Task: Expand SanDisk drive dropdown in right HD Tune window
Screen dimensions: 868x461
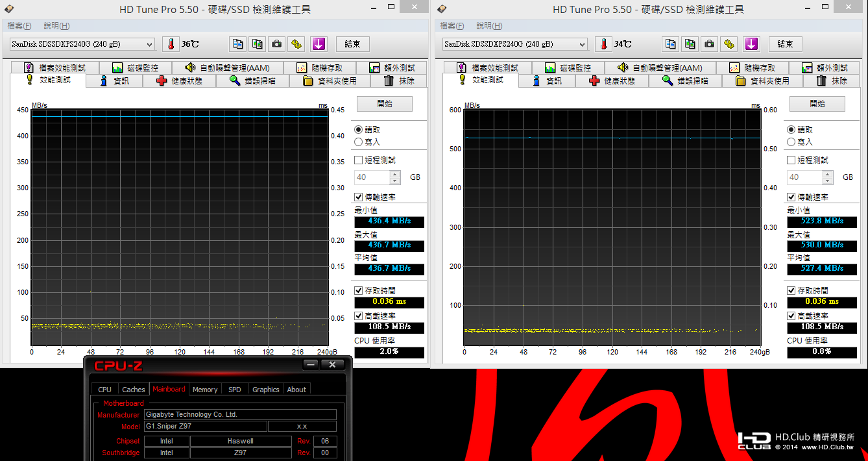Action: [x=583, y=44]
